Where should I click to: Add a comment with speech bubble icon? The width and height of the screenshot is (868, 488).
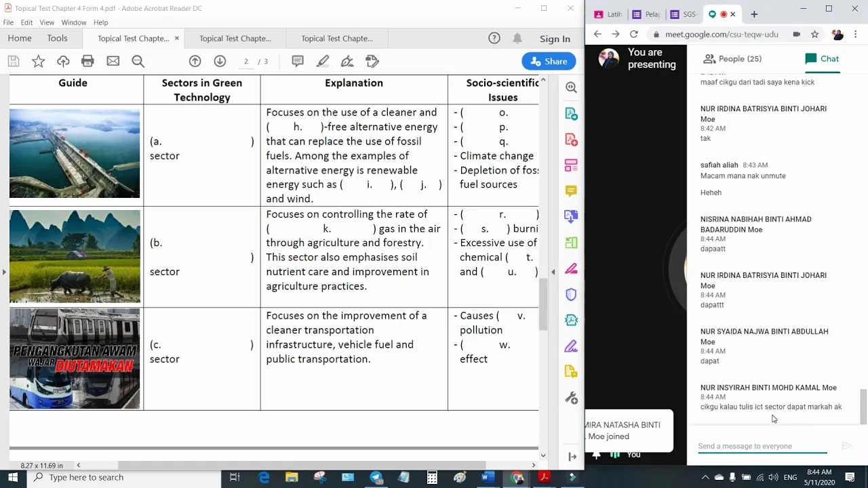298,61
